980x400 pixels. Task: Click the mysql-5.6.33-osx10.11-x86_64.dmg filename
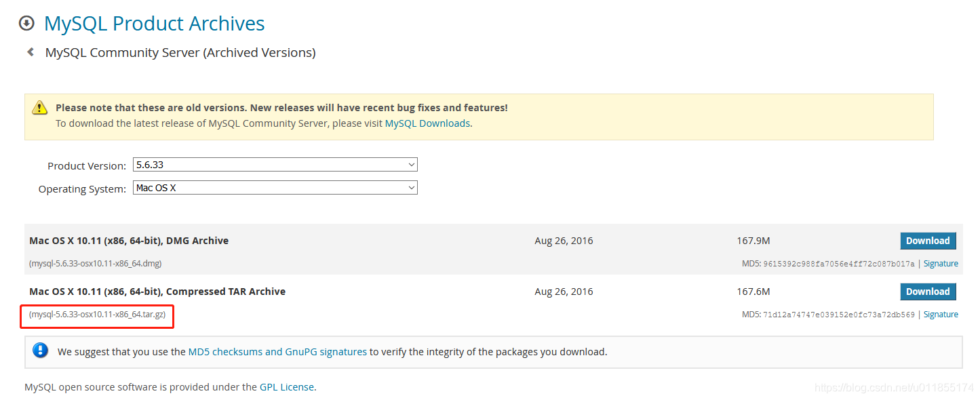point(96,264)
